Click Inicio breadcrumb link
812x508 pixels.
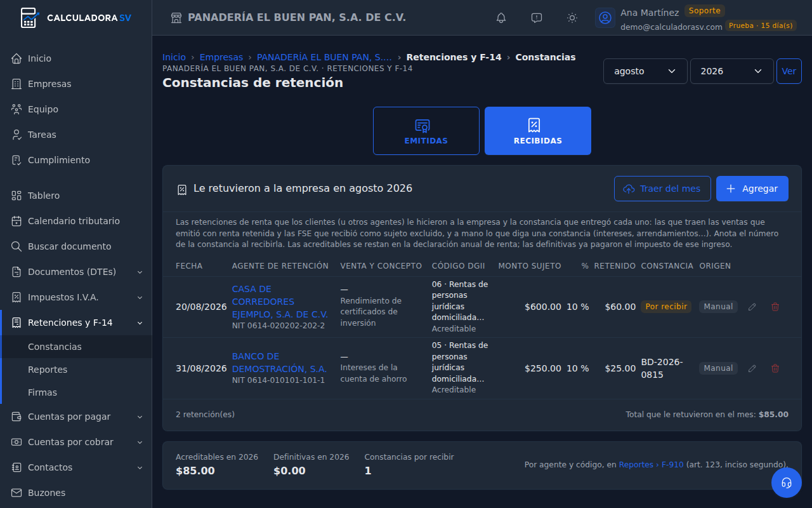174,57
